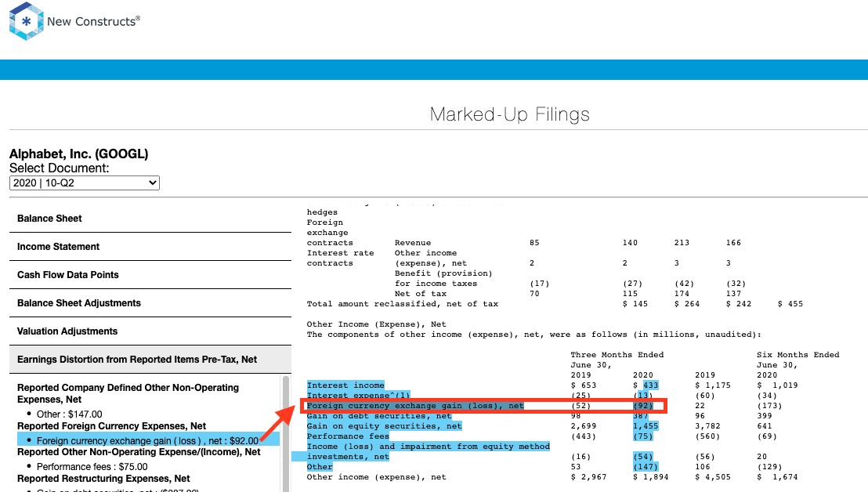Collapse Earnings Distortion from Reported Items section
868x492 pixels.
pyautogui.click(x=150, y=360)
